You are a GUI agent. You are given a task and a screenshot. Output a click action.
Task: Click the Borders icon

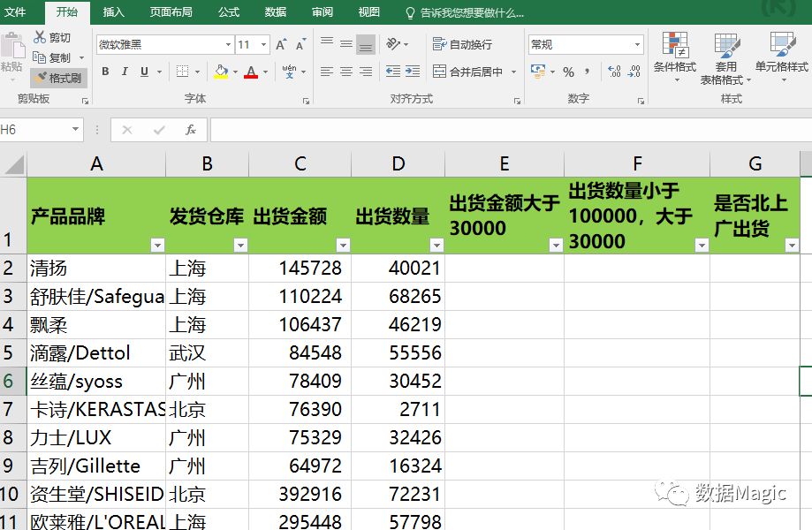coord(182,72)
